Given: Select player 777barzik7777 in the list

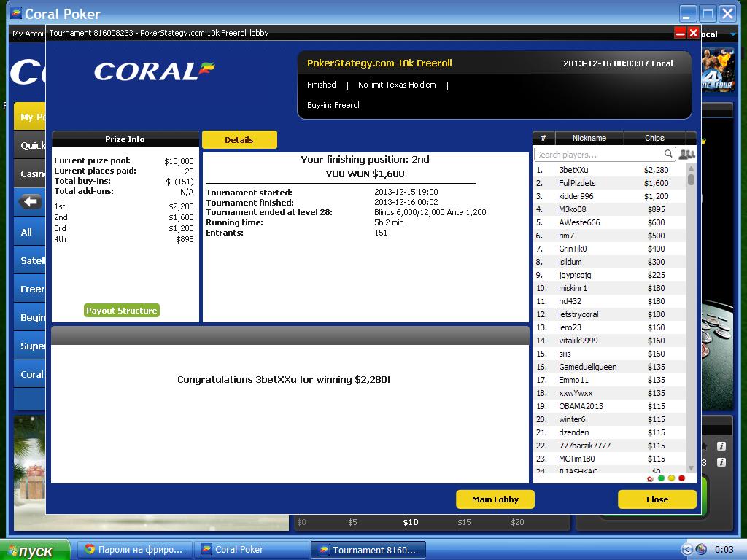Looking at the screenshot, I should (x=610, y=446).
